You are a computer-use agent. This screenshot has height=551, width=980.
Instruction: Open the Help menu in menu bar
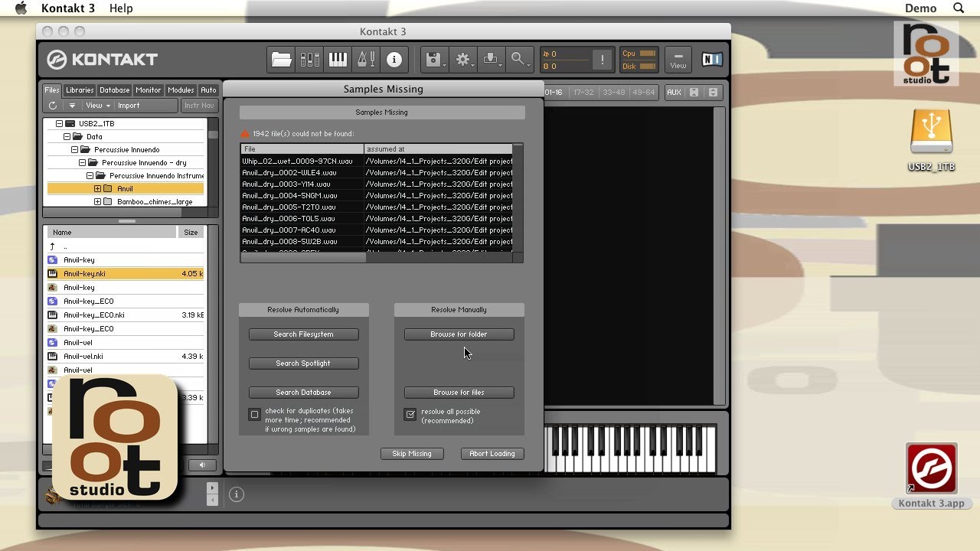pyautogui.click(x=121, y=8)
